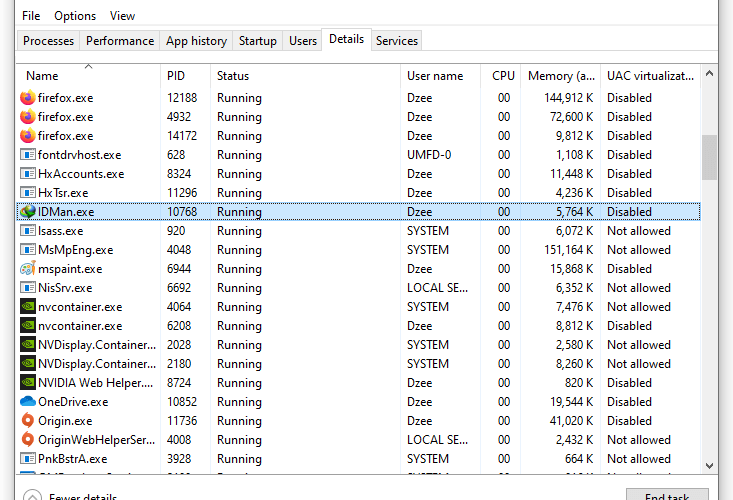733x500 pixels.
Task: Click memory value 41,020 K
Action: (571, 421)
